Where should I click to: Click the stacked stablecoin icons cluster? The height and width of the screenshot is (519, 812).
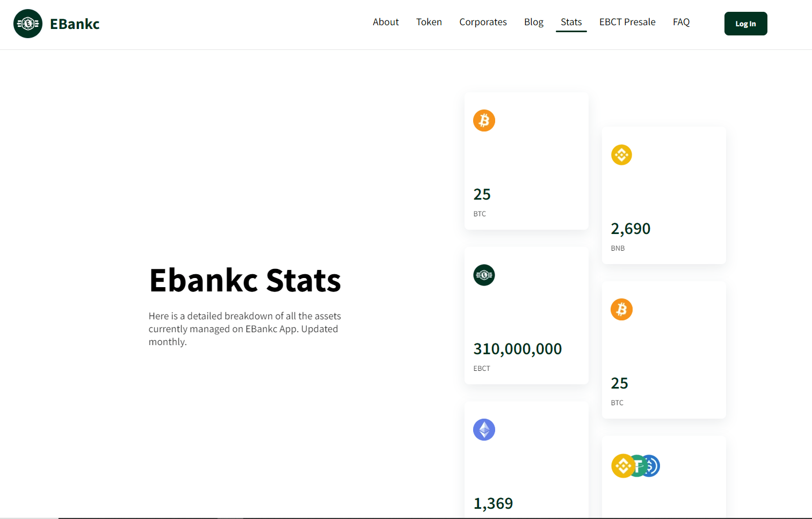click(635, 466)
